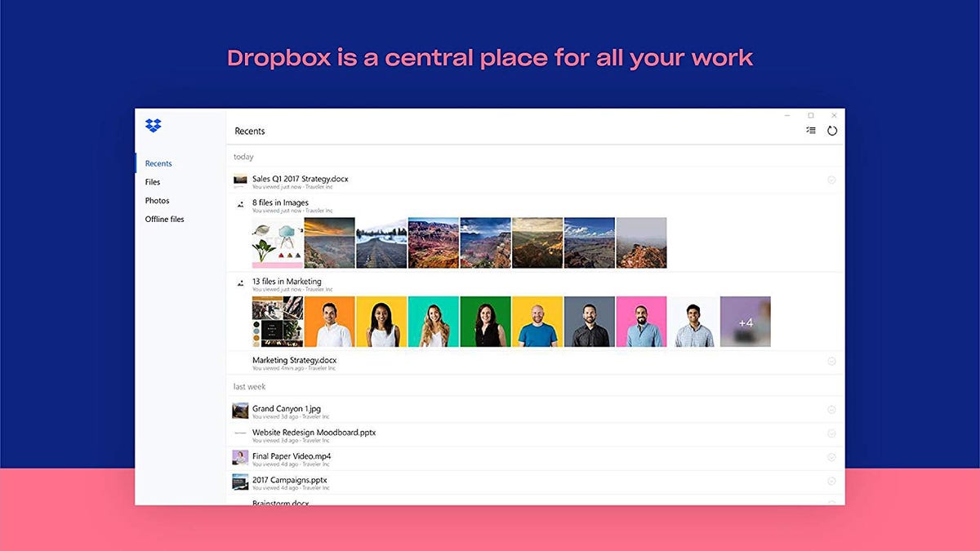Select Sales Q1 2017 Strategy.docx with its circle checkmark
Screen dimensions: 980x551
(x=831, y=180)
